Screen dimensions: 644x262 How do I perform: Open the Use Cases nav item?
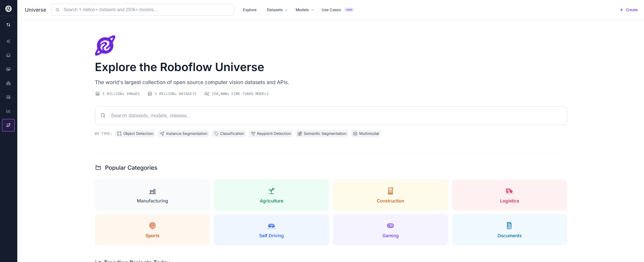click(x=331, y=10)
